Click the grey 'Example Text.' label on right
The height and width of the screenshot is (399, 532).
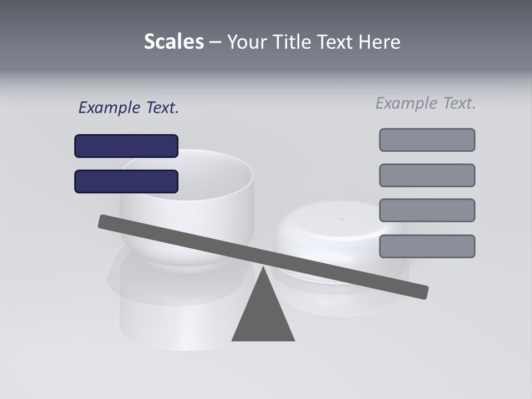426,103
